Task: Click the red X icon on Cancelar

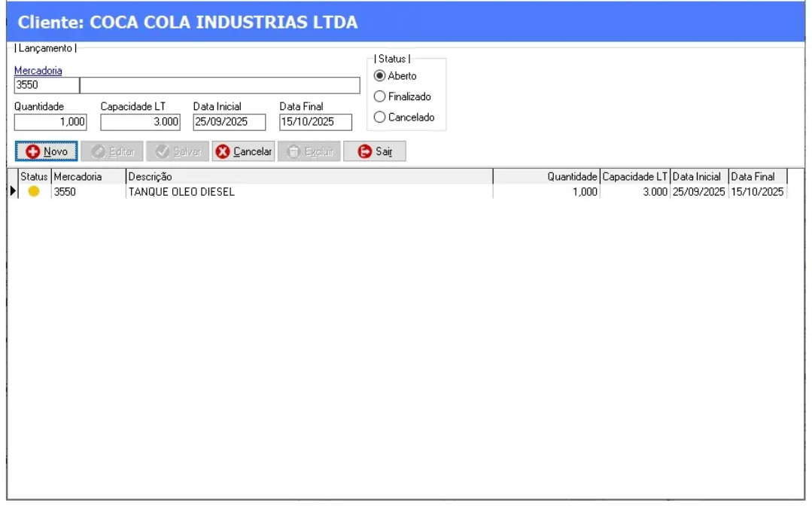Action: tap(223, 151)
